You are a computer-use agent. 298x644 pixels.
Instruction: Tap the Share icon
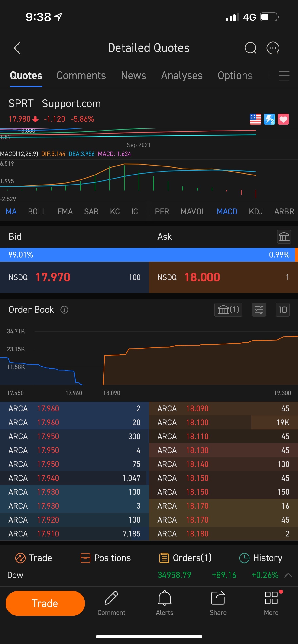coord(218,603)
